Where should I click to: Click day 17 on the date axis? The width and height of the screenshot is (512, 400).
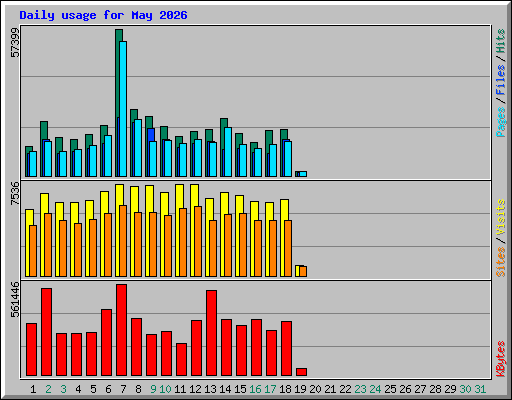click(x=270, y=389)
